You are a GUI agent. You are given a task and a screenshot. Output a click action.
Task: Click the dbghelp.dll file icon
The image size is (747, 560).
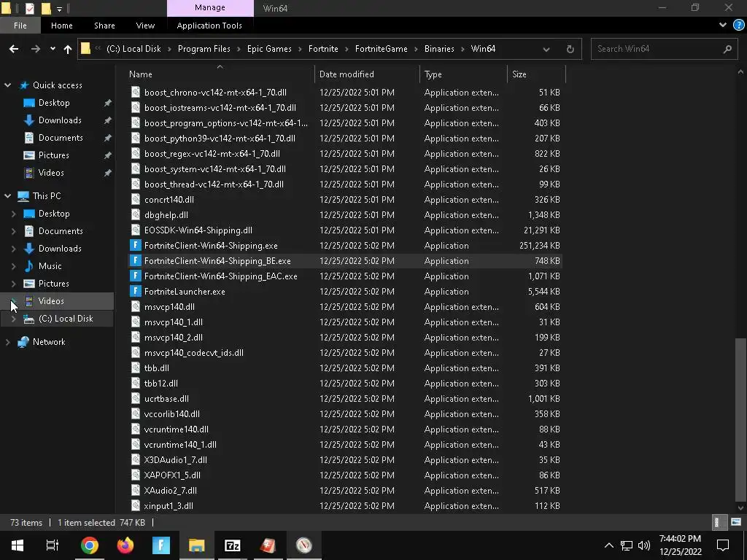[136, 215]
